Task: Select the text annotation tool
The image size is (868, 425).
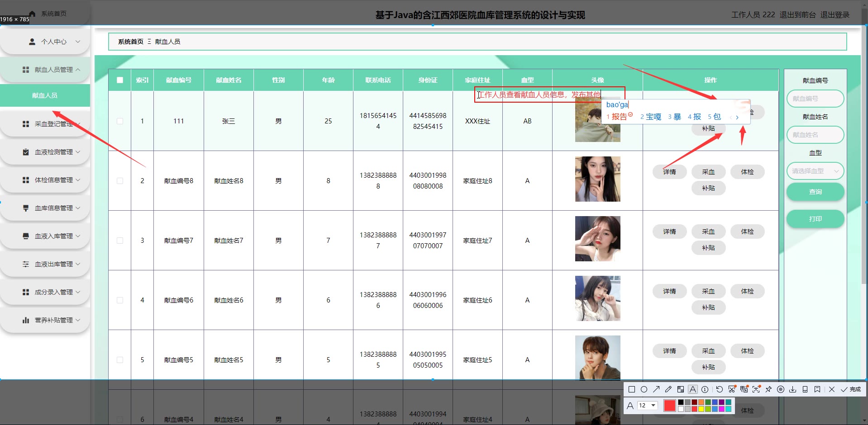Action: [x=693, y=389]
